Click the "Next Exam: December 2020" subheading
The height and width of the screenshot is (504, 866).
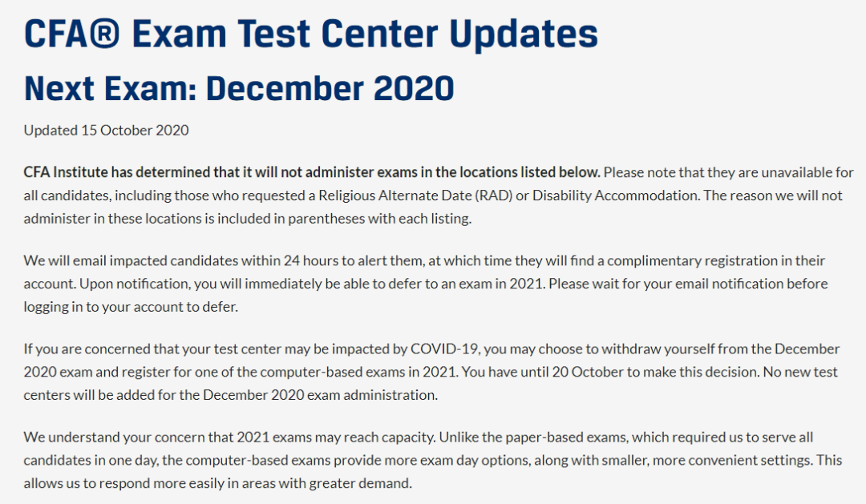[239, 88]
